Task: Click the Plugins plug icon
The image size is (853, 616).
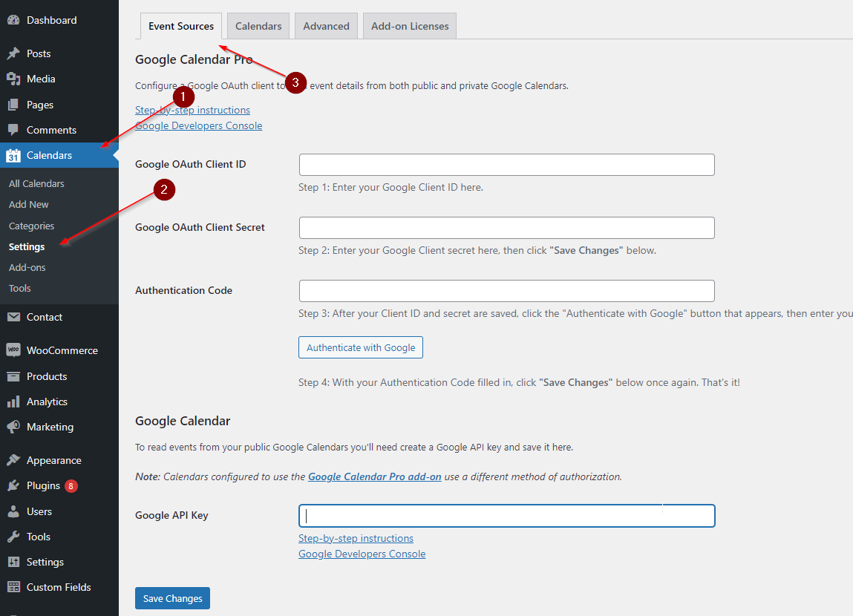Action: click(13, 485)
